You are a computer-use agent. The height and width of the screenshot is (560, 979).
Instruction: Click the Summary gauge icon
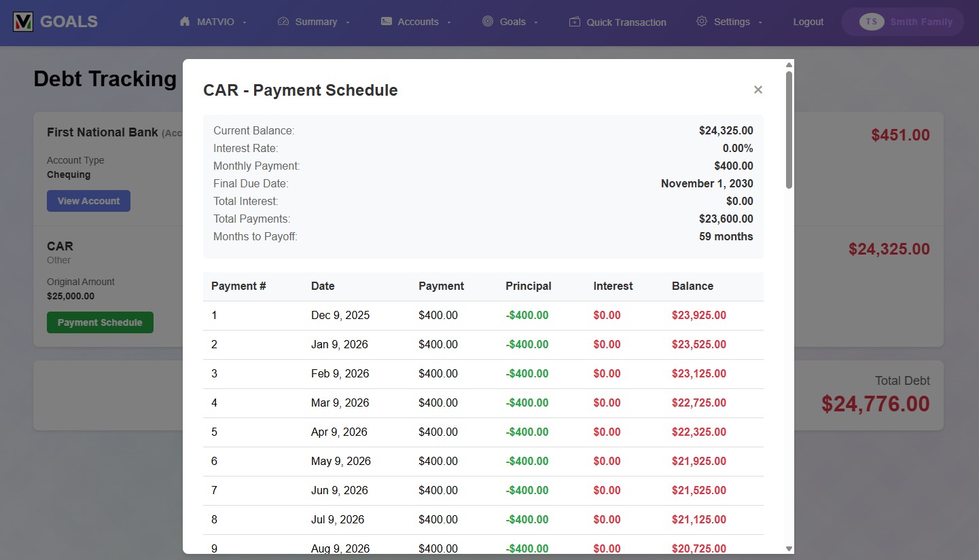[x=283, y=22]
